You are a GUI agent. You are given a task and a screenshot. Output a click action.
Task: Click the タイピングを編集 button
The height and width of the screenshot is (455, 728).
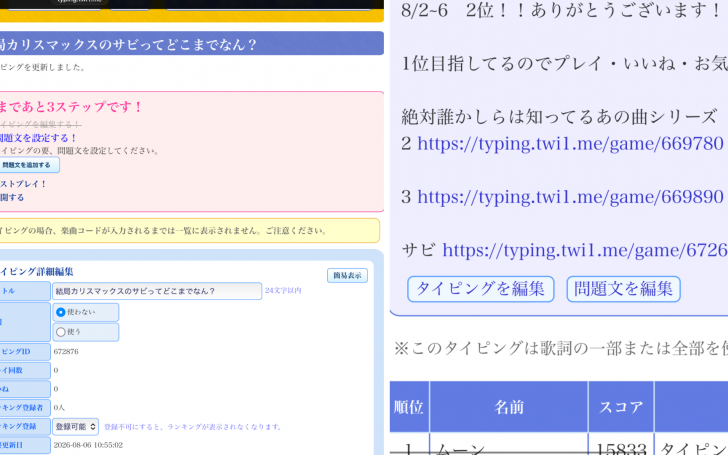coord(481,289)
